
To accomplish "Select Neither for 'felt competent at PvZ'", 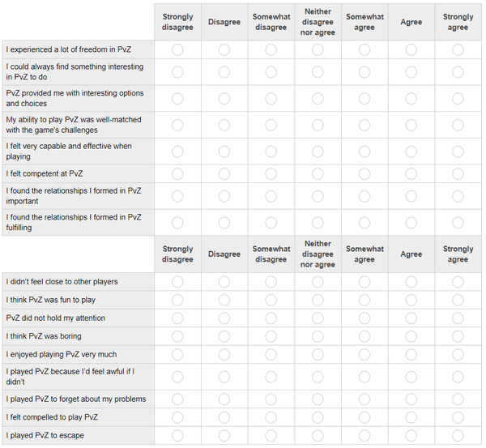I will click(x=318, y=173).
